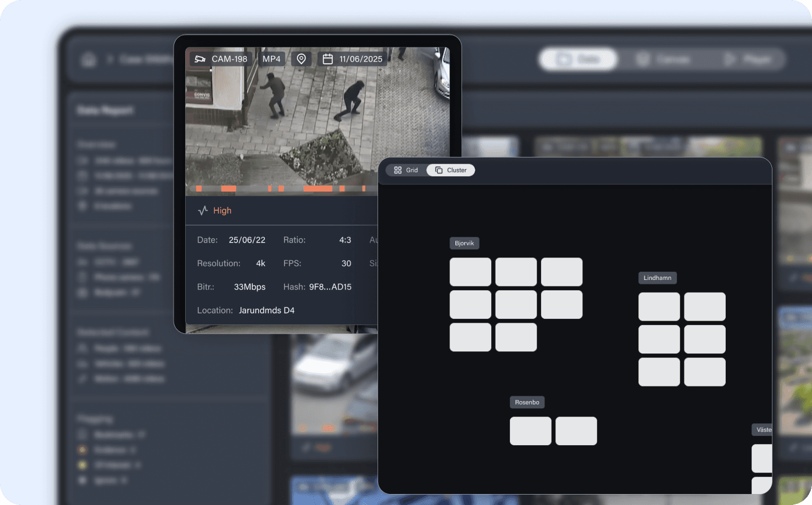Click the security camera icon beside CAM-198

(200, 59)
